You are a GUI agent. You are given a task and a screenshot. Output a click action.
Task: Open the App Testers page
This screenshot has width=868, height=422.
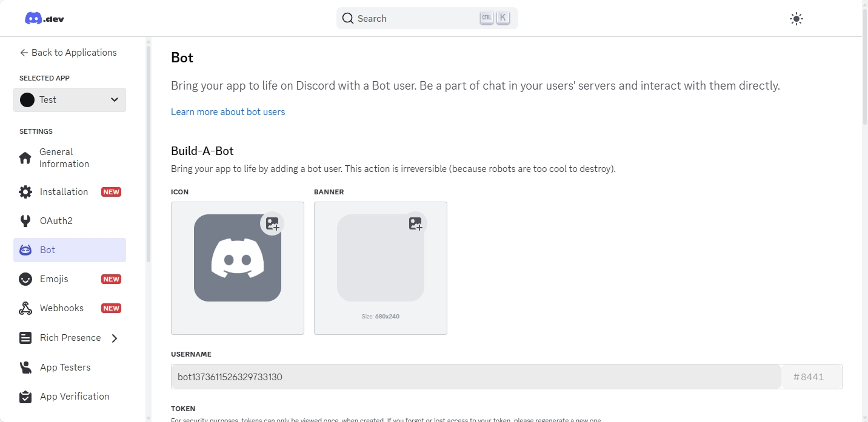(70, 368)
